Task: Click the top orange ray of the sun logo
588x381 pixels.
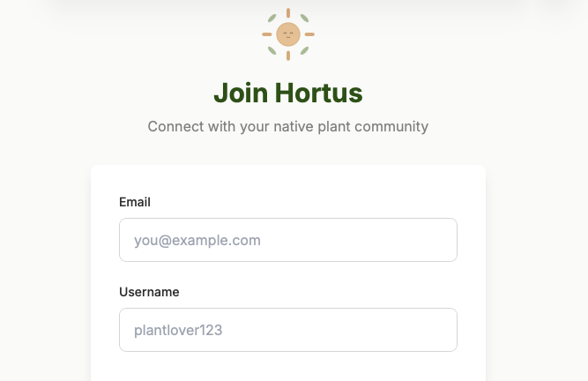Action: [x=288, y=13]
